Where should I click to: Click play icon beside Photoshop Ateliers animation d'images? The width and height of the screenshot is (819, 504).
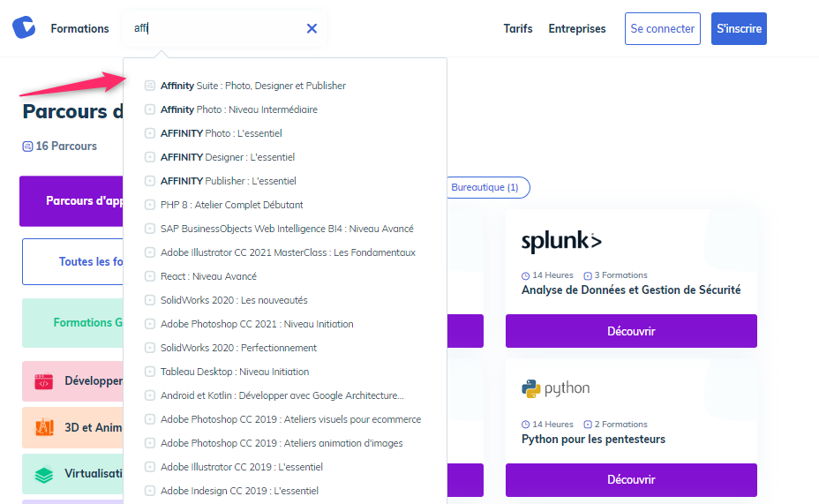click(x=150, y=443)
